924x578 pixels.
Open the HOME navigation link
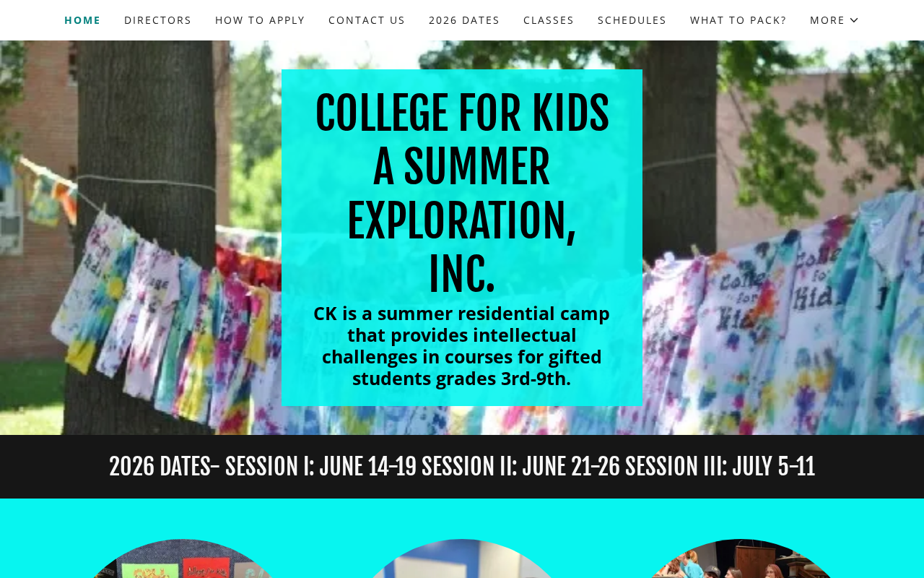82,20
